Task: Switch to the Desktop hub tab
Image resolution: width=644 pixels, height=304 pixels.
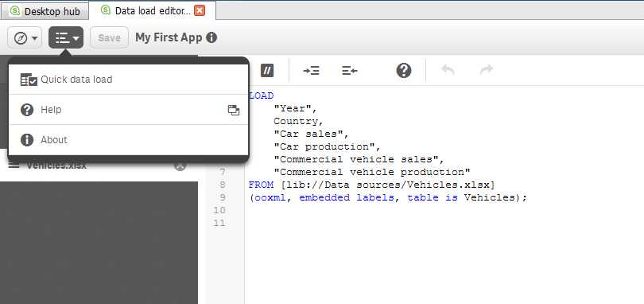Action: pyautogui.click(x=45, y=11)
